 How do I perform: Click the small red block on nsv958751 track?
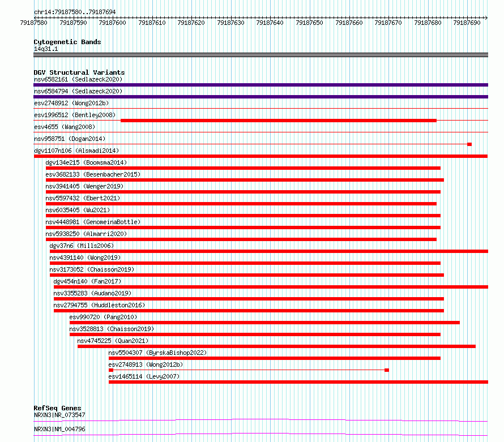[x=469, y=144]
